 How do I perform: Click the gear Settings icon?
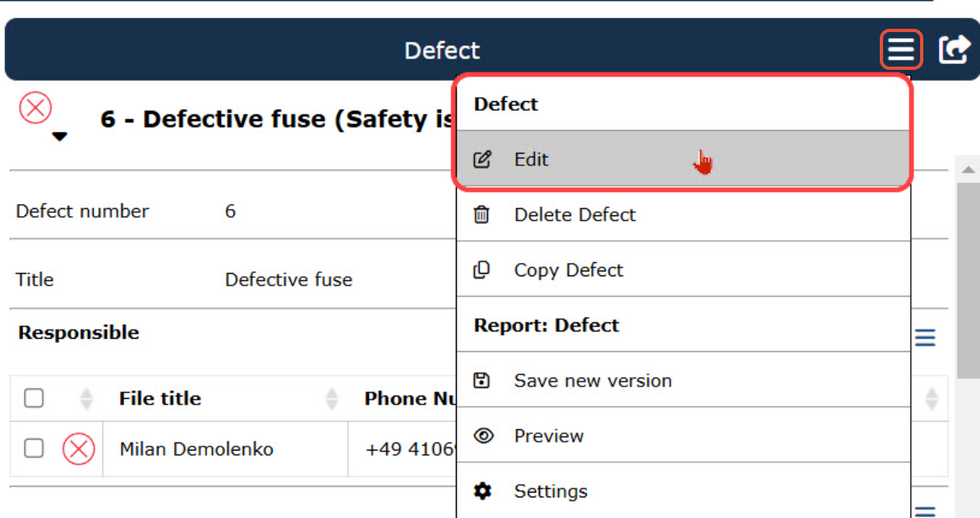pyautogui.click(x=483, y=491)
